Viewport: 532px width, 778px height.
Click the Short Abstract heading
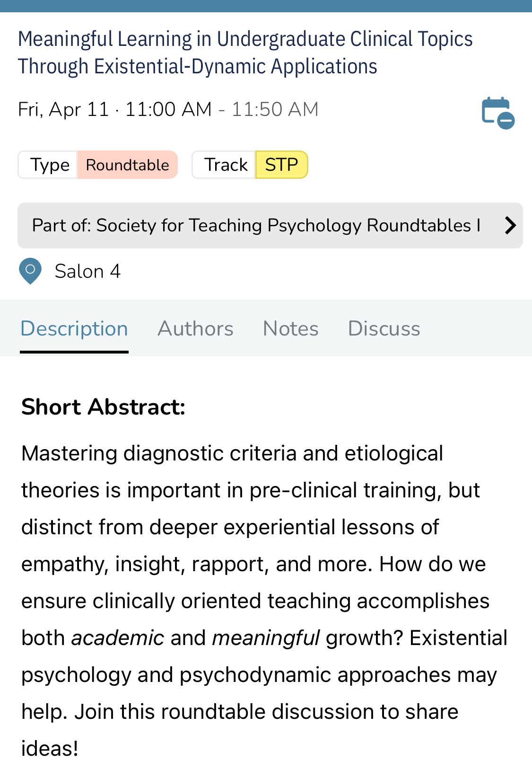[x=103, y=407]
